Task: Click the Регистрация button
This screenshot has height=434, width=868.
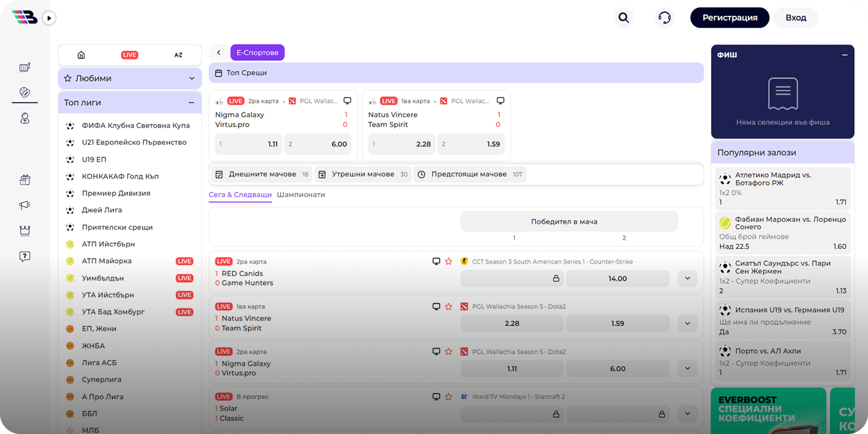Action: (x=729, y=18)
